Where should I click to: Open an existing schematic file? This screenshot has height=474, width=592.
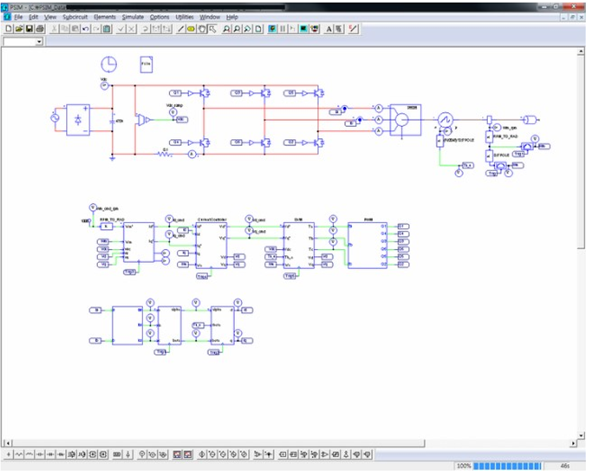[19, 29]
